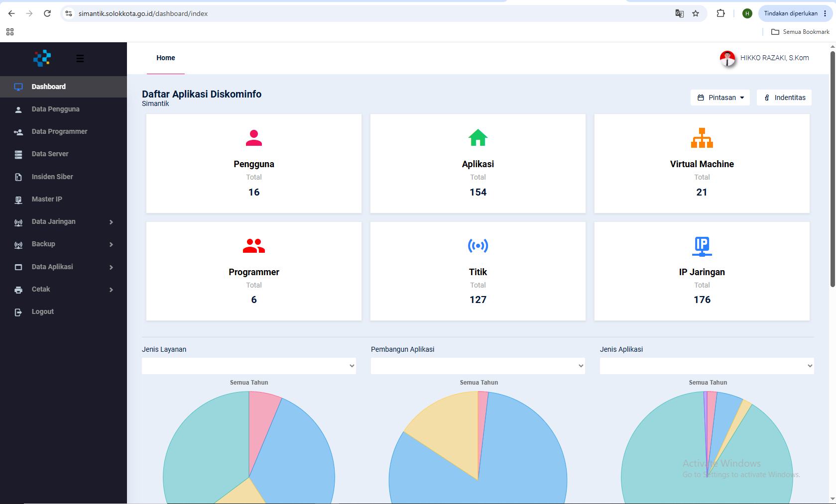View site information icon in address bar
Screen dimensions: 836x504
[69, 13]
